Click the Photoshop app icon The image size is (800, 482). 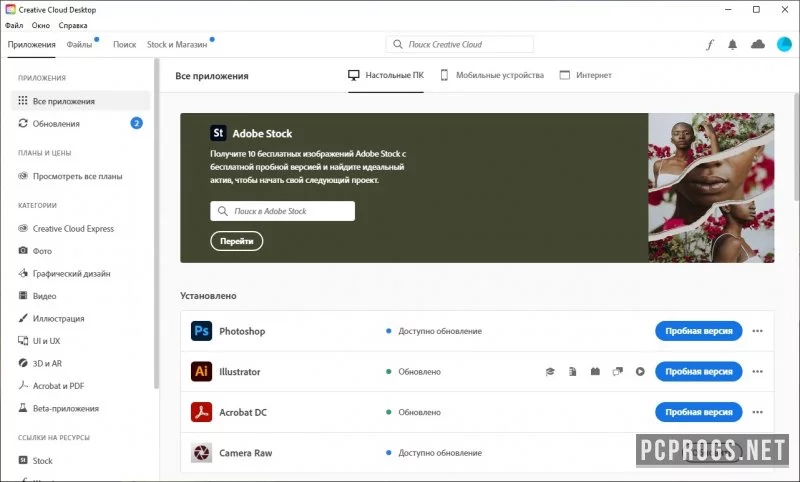[x=201, y=331]
